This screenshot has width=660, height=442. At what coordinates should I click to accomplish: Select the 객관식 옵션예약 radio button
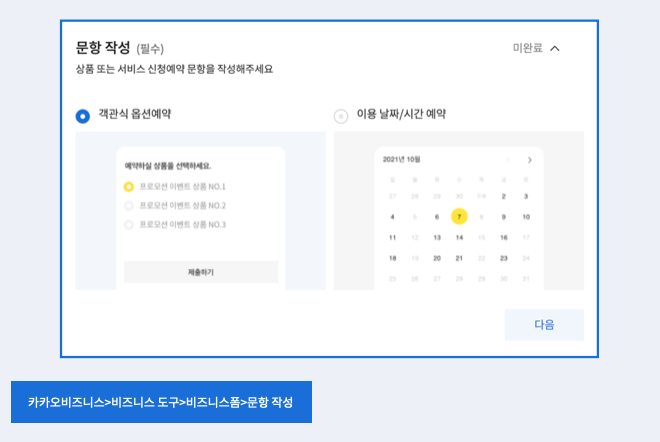click(x=83, y=116)
